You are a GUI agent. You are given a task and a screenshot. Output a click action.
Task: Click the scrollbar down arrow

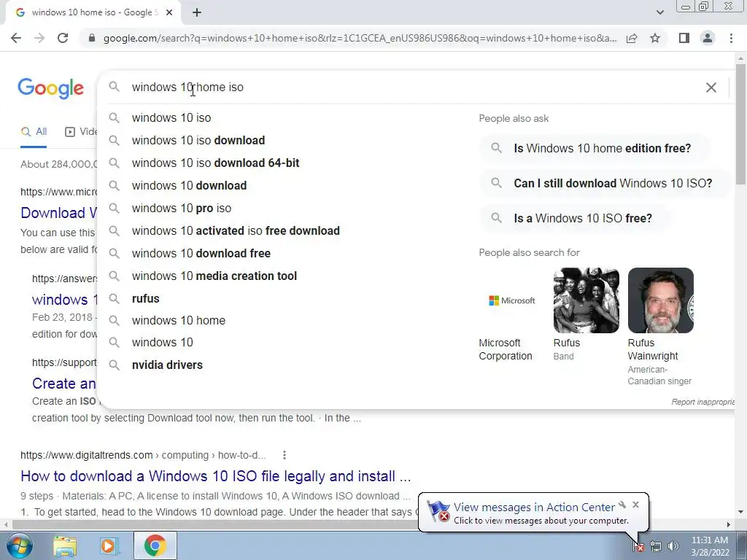pyautogui.click(x=740, y=513)
